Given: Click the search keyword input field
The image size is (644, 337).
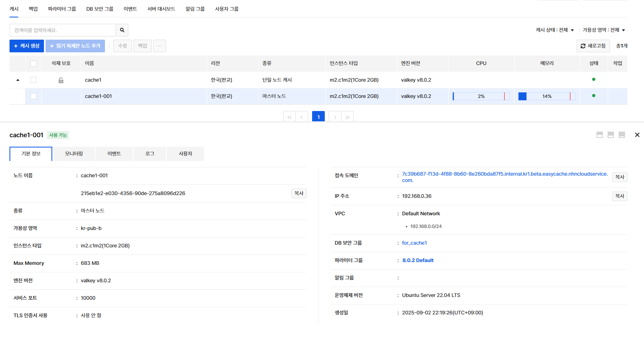Looking at the screenshot, I should 63,30.
